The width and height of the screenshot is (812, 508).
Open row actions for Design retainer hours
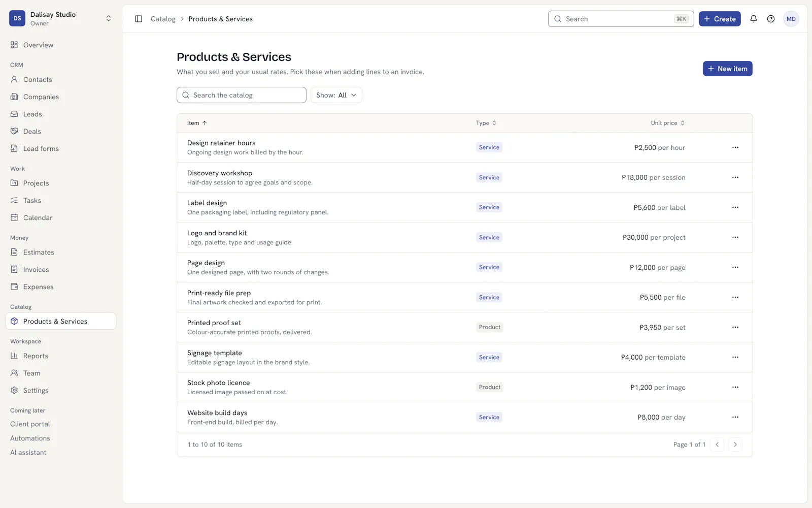click(x=735, y=147)
